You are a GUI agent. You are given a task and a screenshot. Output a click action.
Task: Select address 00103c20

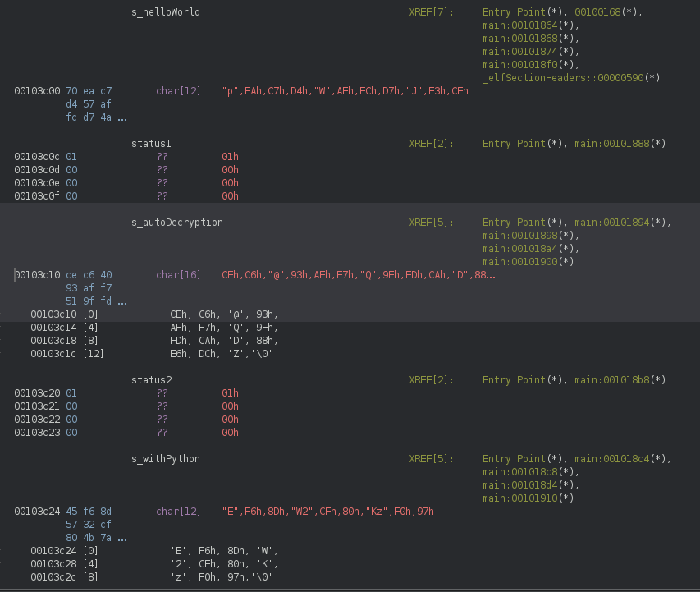pos(37,393)
